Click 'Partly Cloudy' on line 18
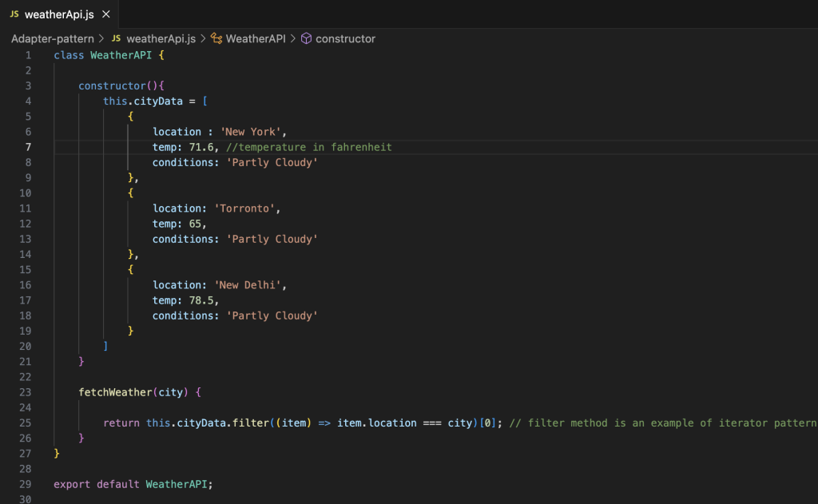 pyautogui.click(x=272, y=315)
